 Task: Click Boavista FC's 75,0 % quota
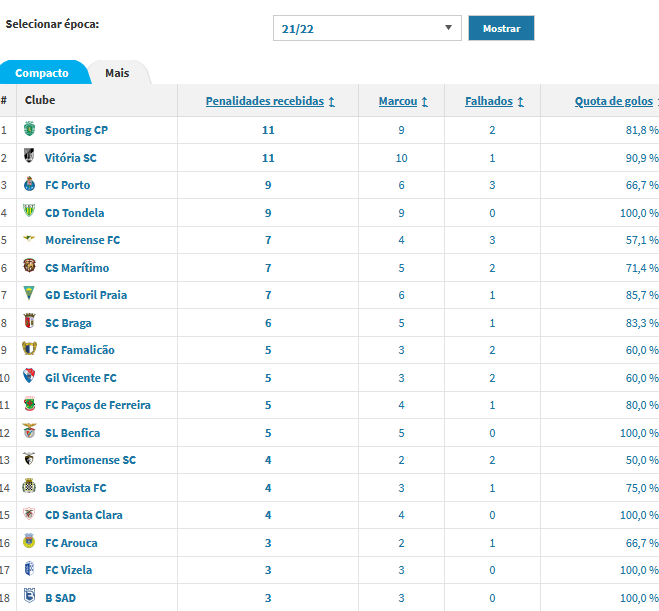pyautogui.click(x=642, y=488)
